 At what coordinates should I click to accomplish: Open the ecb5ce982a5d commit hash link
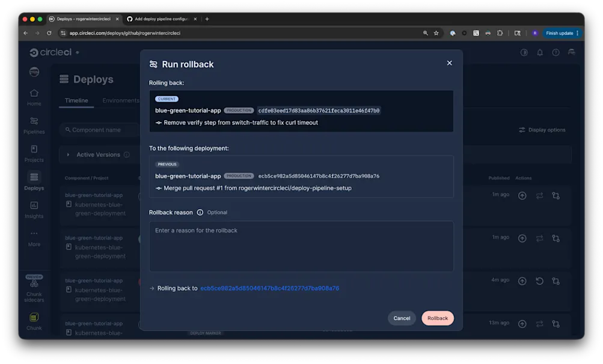(269, 288)
